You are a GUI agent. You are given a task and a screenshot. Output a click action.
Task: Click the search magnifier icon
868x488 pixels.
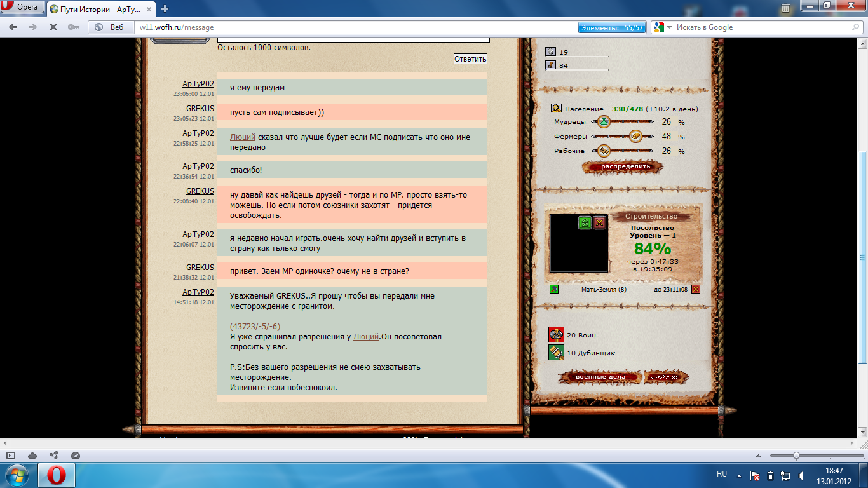(855, 27)
